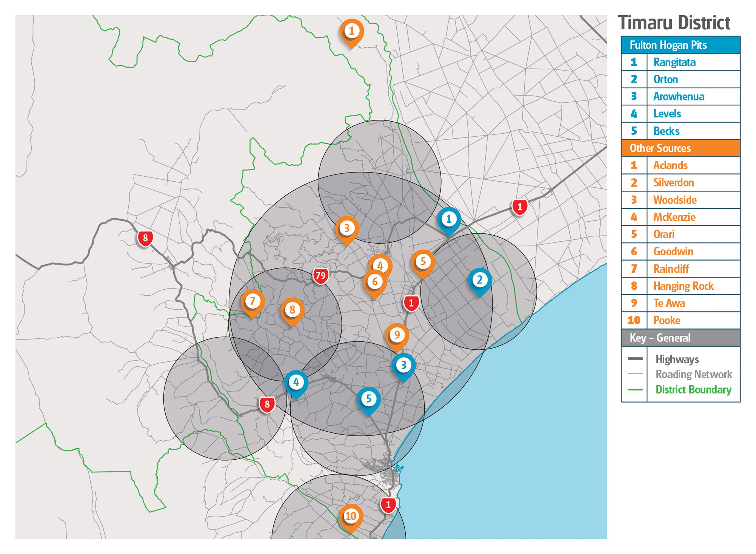This screenshot has width=756, height=554.
Task: Select Orton in the legend
Action: [x=666, y=79]
